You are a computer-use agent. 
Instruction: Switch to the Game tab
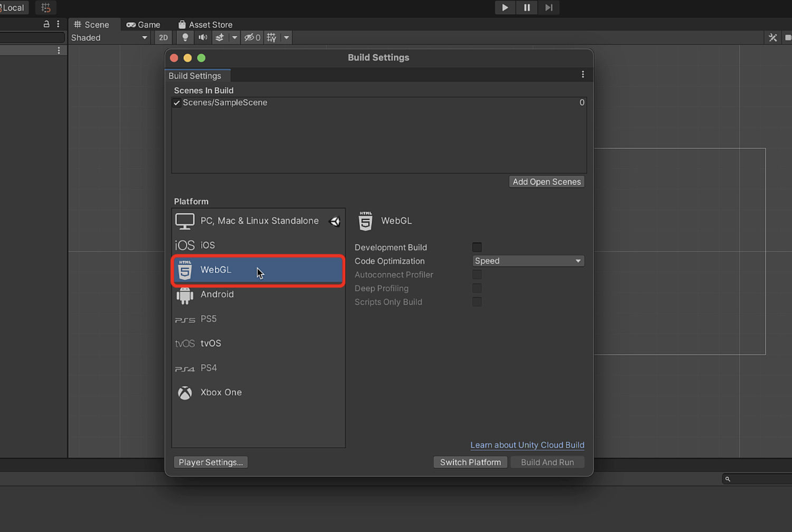coord(144,24)
